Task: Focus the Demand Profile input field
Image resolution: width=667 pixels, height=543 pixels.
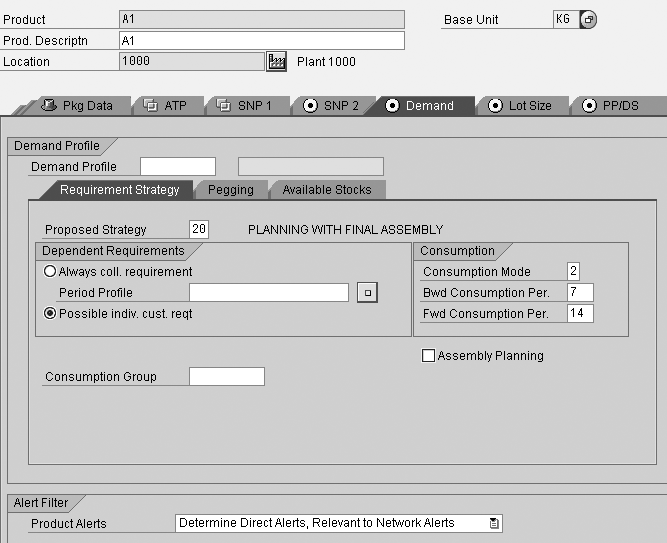Action: pos(178,166)
